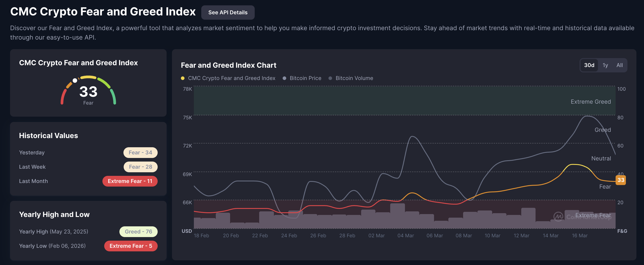Viewport: 644px width, 265px height.
Task: Click the gauge needle white dot
Action: click(75, 80)
